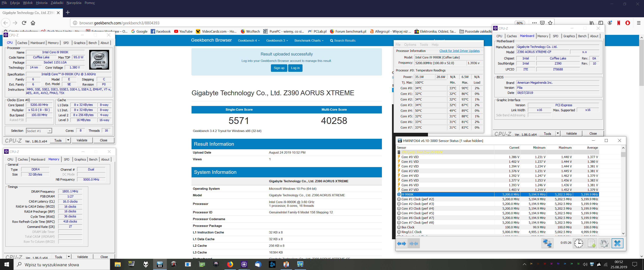644x270 pixels.
Task: Reload the page in Firefox
Action: coord(24,23)
